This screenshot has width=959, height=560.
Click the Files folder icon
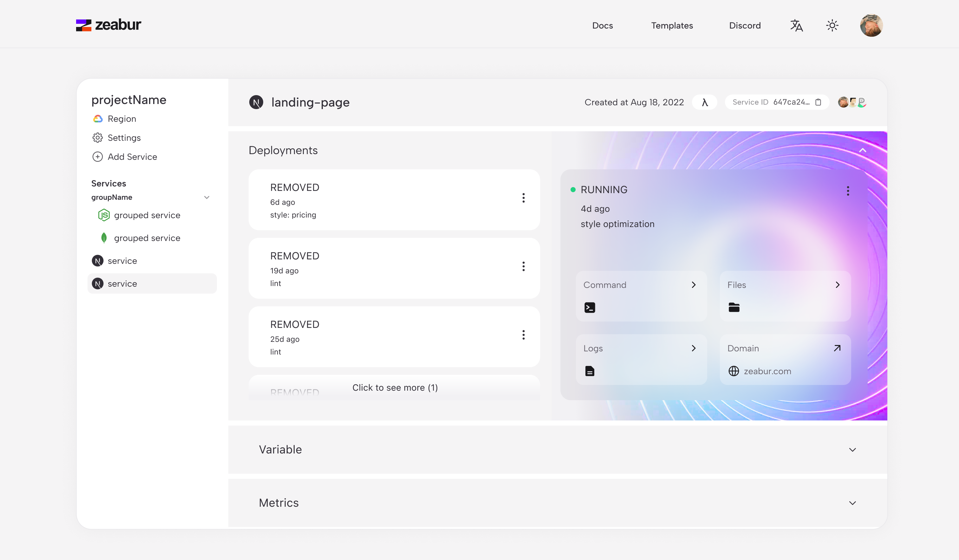(734, 307)
